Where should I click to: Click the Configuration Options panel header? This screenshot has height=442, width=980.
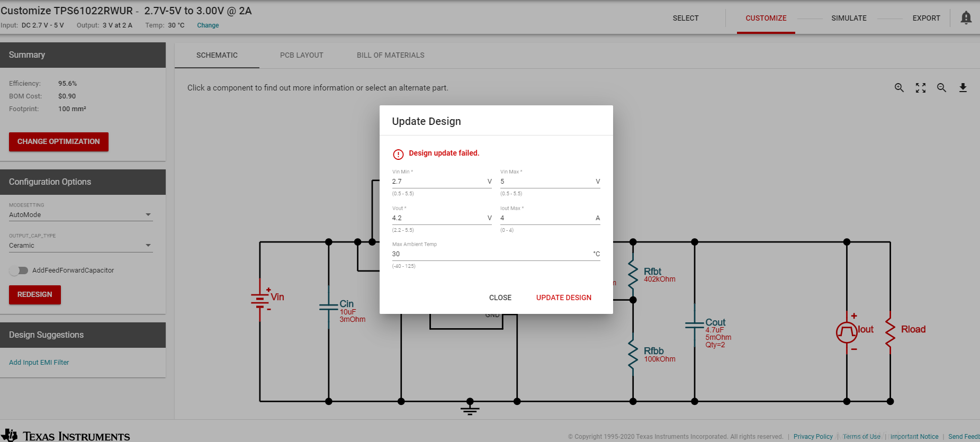click(x=83, y=182)
